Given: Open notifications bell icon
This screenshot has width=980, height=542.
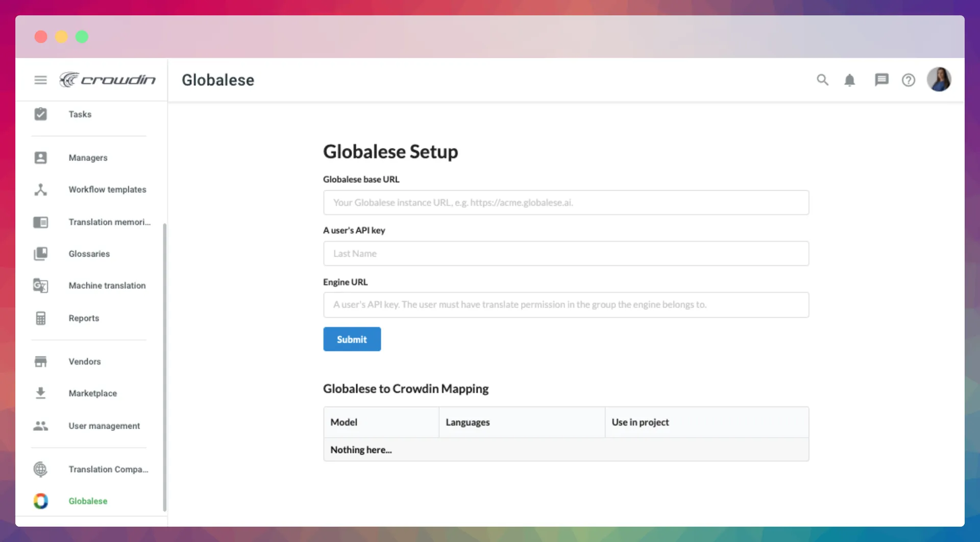Looking at the screenshot, I should 849,80.
